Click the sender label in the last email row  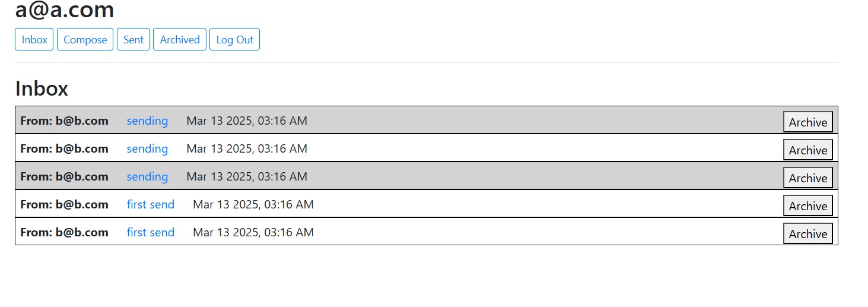click(64, 233)
